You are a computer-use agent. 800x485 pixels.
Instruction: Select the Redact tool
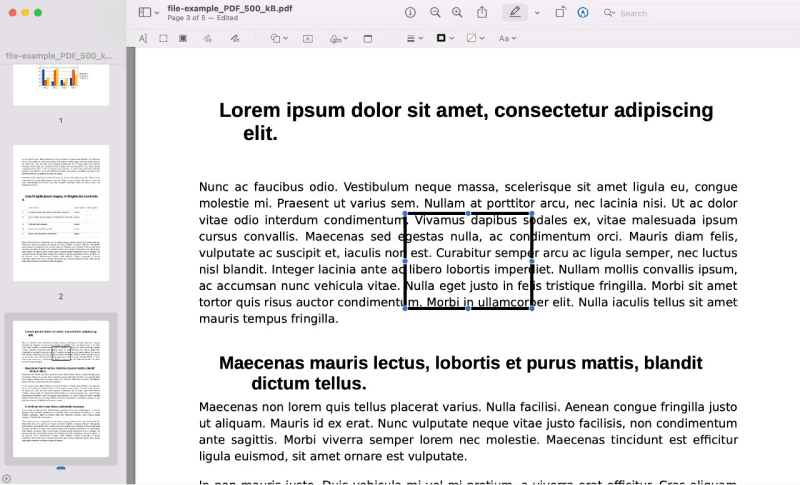(x=183, y=38)
